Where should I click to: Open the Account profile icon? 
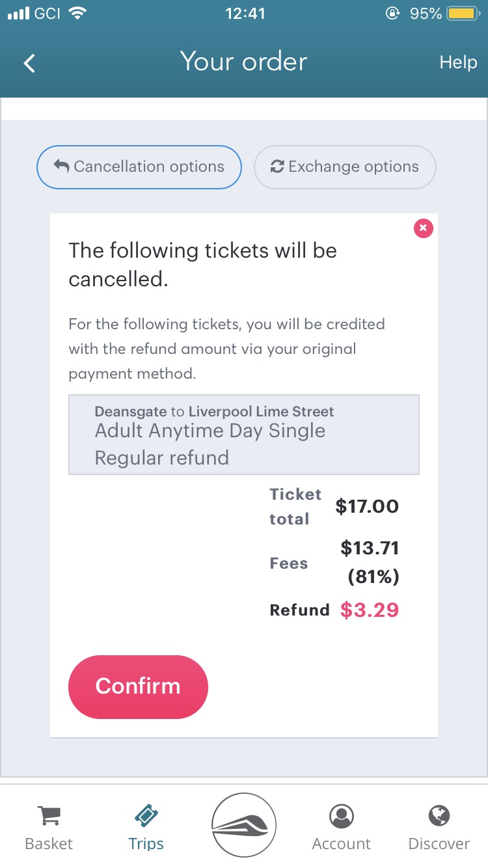click(x=341, y=815)
